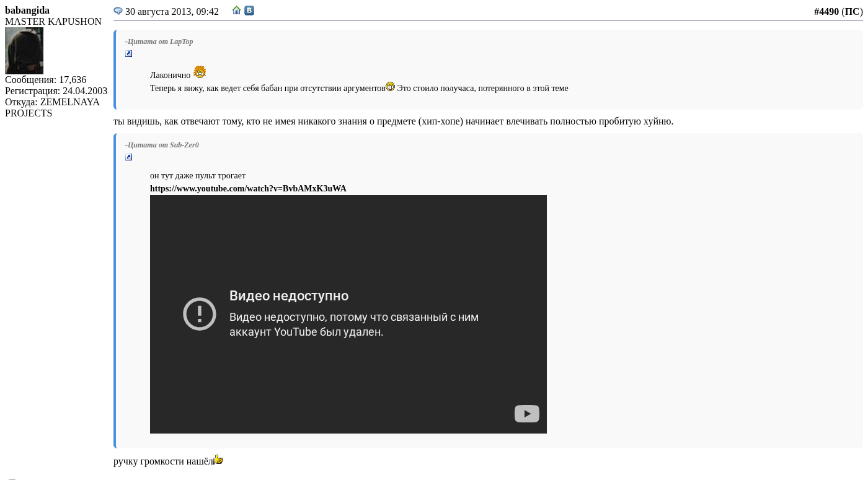Click the orange laughing smiley after Лаконично
Screen dimensions: 868x480
tap(199, 72)
